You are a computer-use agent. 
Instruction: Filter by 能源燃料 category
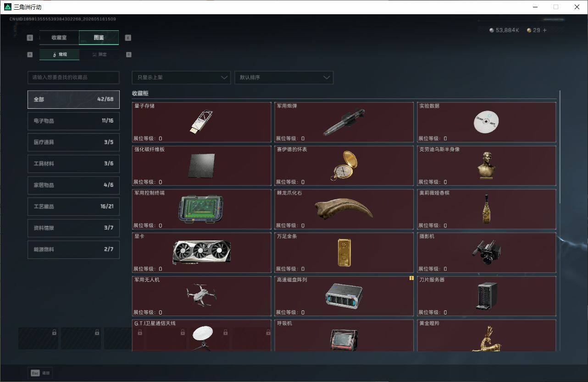(x=73, y=249)
